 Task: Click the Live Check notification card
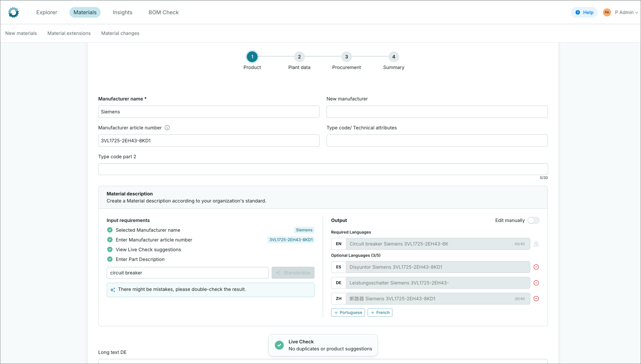pos(323,345)
